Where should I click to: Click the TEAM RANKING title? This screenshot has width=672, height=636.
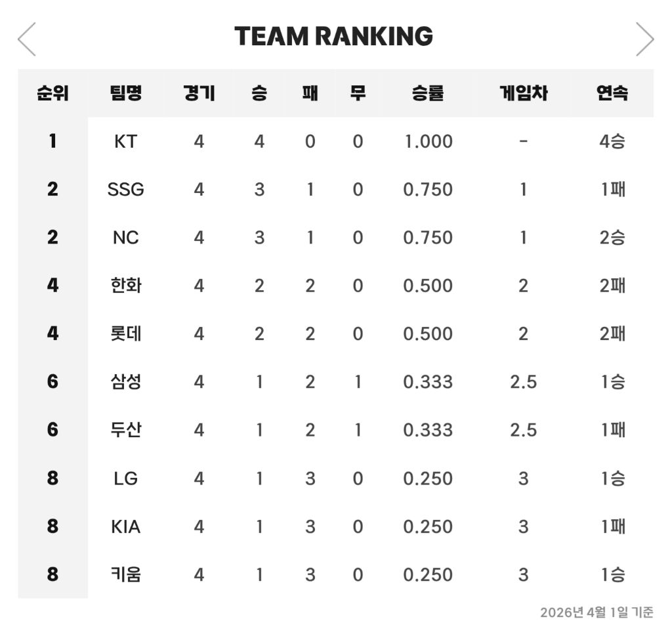coord(333,36)
